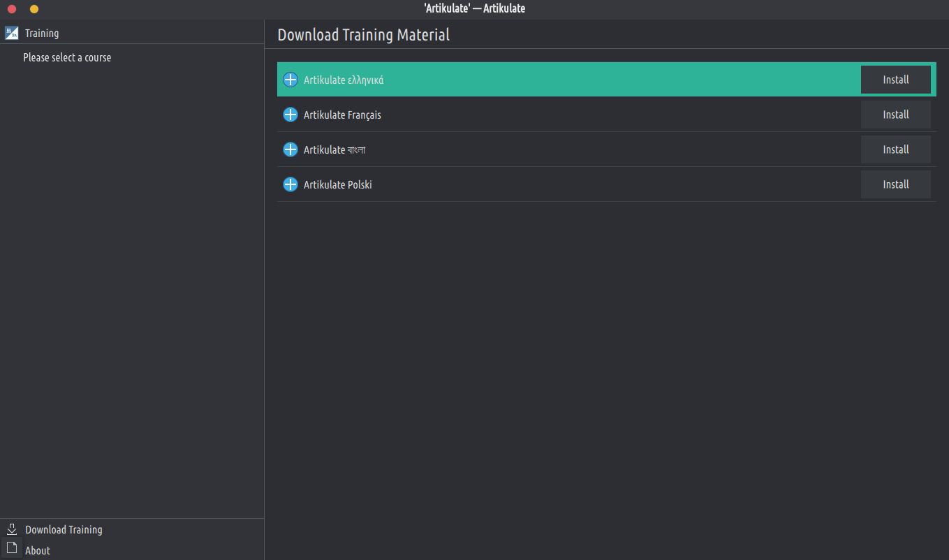Select the 'Artikulate Français' row text
Viewport: 949px width, 560px height.
342,115
